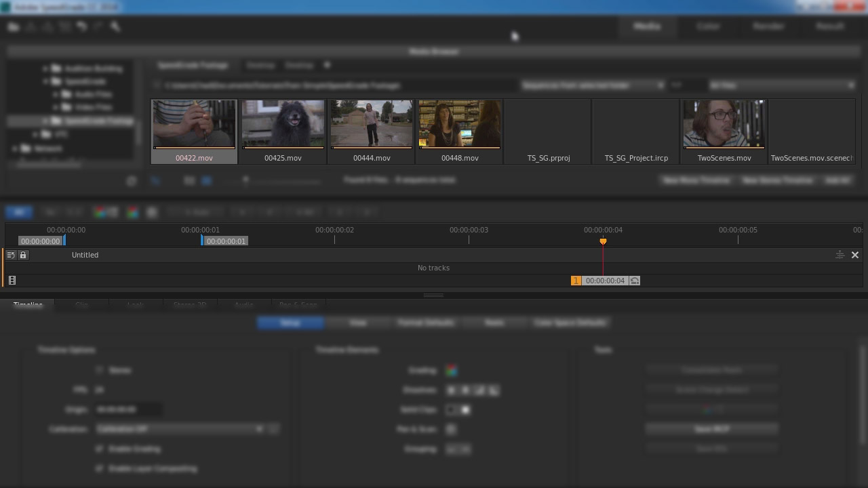Screen dimensions: 868x488
Task: Switch to the Render tab
Action: (x=768, y=26)
